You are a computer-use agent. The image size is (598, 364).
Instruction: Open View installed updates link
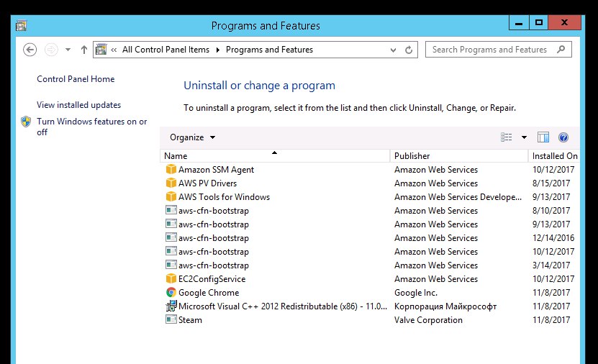click(x=78, y=105)
